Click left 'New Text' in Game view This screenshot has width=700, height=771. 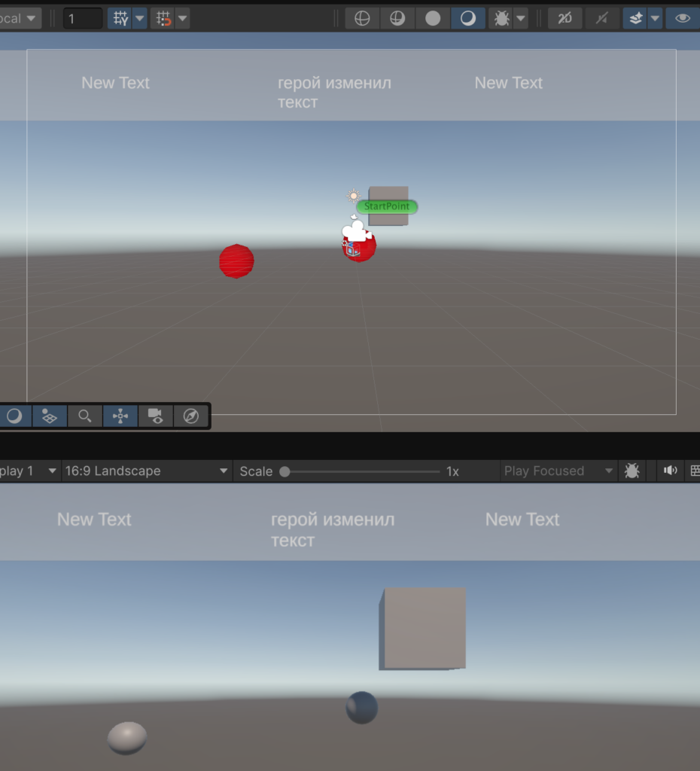pyautogui.click(x=94, y=520)
